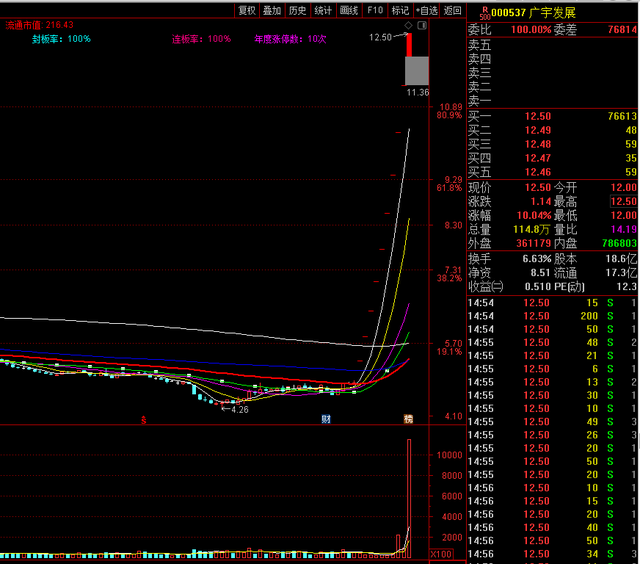Click the 11.36 low price label under the candle
640x564 pixels.
418,93
